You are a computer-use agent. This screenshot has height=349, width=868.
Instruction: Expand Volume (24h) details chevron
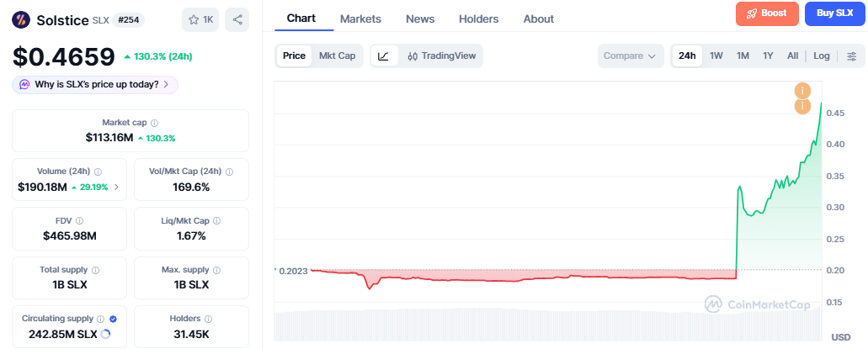point(116,187)
